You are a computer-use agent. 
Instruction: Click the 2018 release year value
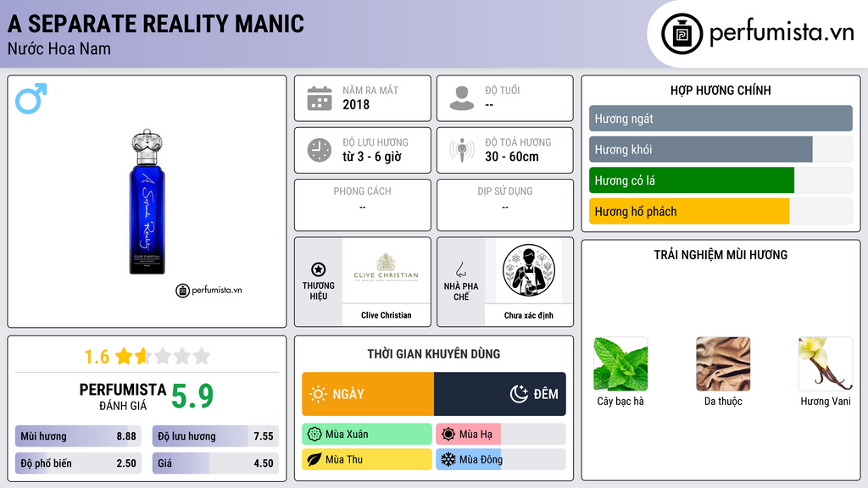coord(356,104)
